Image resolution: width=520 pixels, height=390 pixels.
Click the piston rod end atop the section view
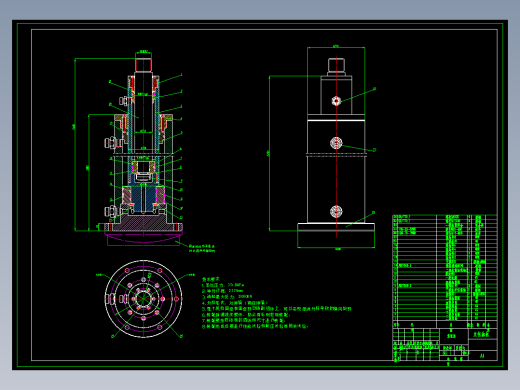coord(143,64)
